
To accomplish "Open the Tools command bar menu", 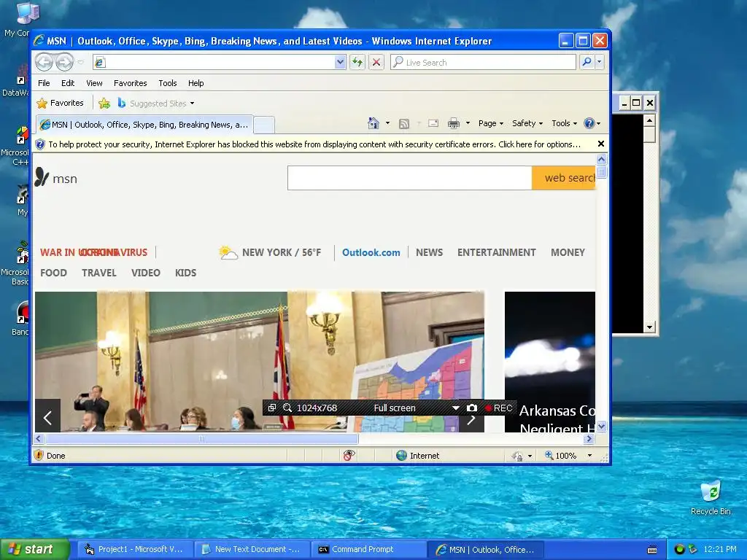I will pos(564,123).
